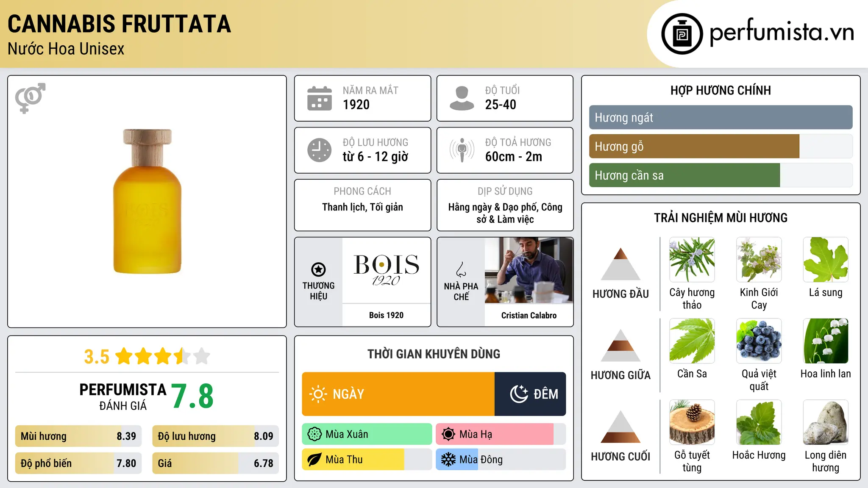Click the Mùa Xuân season bar
Viewport: 868px width, 488px height.
[367, 434]
